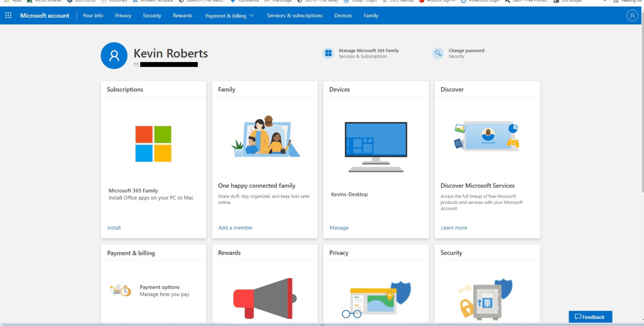
Task: Click the Payment options text
Action: (159, 287)
